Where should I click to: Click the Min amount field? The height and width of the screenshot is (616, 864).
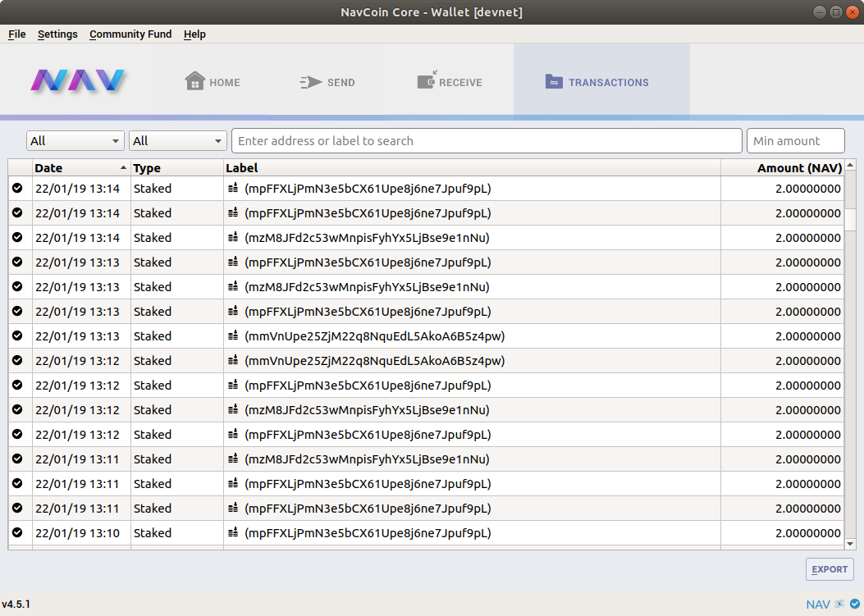click(x=796, y=141)
